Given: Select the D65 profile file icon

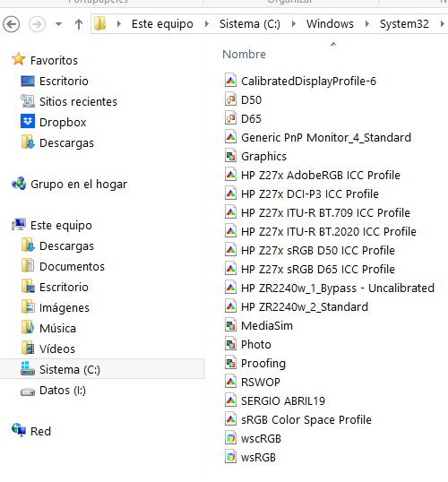Looking at the screenshot, I should (230, 118).
